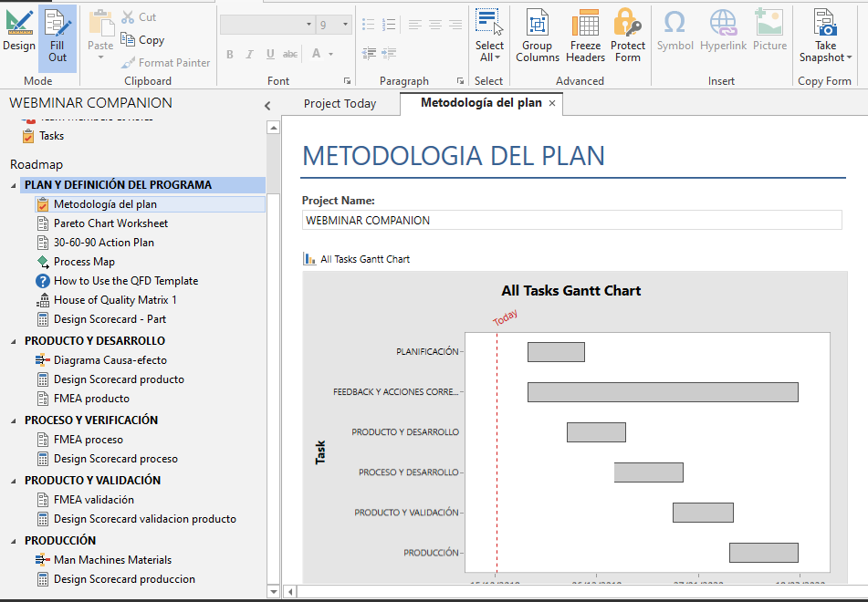Click the Project Name input field
Viewport: 868px width, 602px height.
(x=571, y=220)
